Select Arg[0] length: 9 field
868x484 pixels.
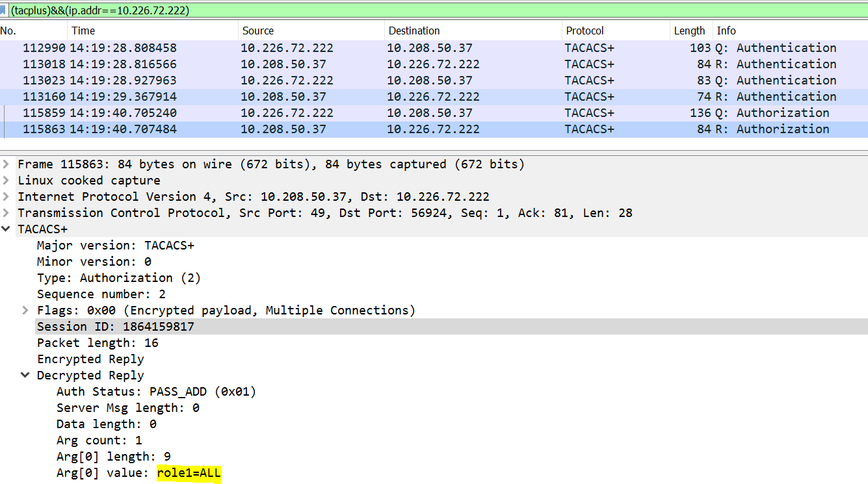point(114,457)
